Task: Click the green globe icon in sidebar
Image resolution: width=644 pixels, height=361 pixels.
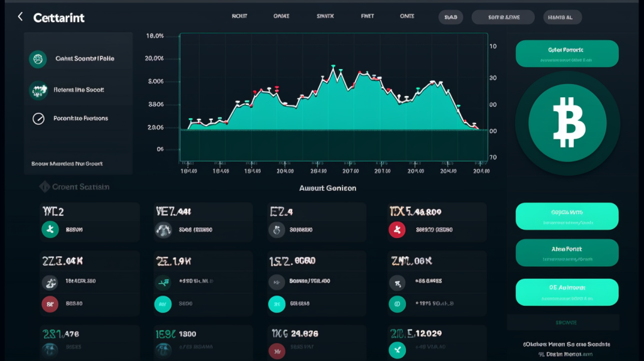Action: pyautogui.click(x=38, y=59)
